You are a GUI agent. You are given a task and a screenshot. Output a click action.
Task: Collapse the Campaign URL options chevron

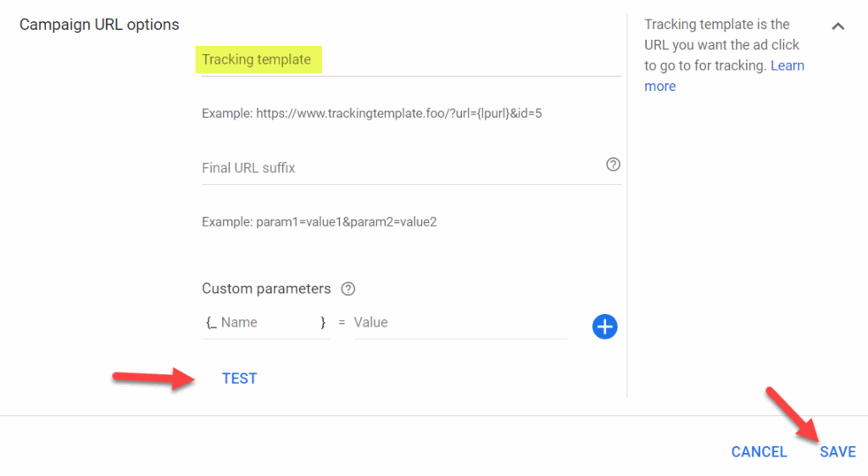click(837, 26)
